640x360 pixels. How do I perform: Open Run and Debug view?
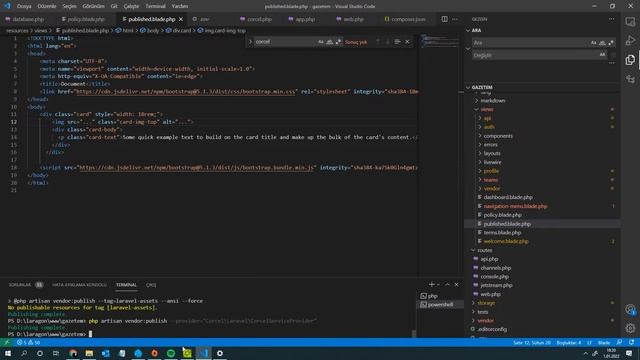[630, 40]
